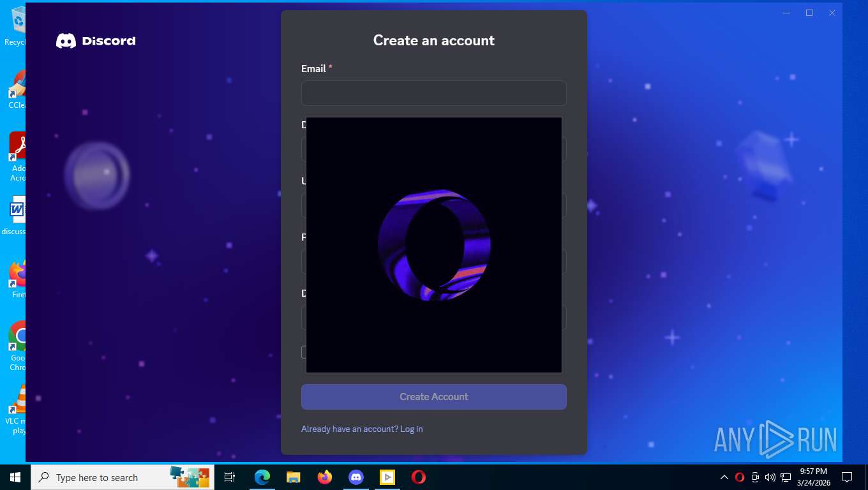Open the yellow play-icon taskbar app
This screenshot has width=868, height=490.
click(387, 477)
